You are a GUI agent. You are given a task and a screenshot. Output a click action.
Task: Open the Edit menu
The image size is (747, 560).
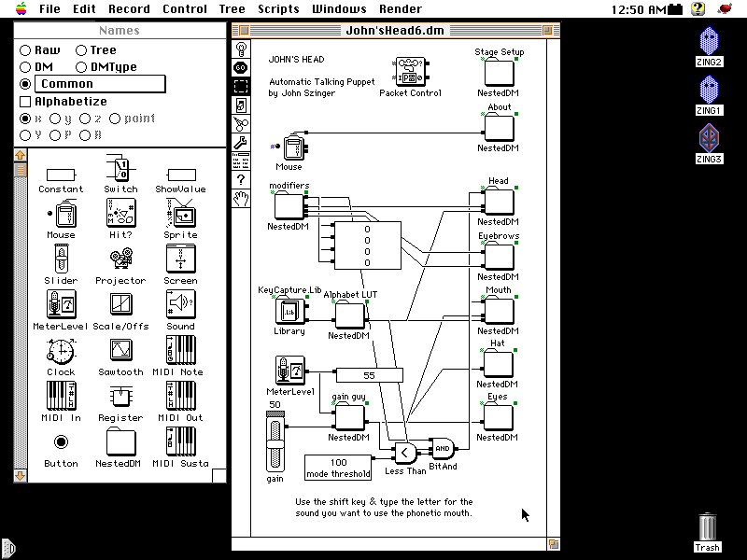[84, 9]
